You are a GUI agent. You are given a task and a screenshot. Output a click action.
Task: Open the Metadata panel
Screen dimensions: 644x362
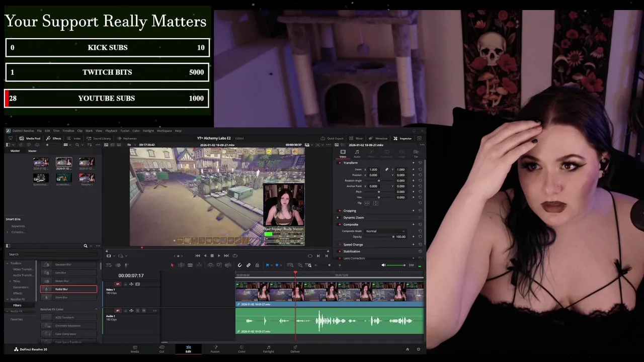378,138
